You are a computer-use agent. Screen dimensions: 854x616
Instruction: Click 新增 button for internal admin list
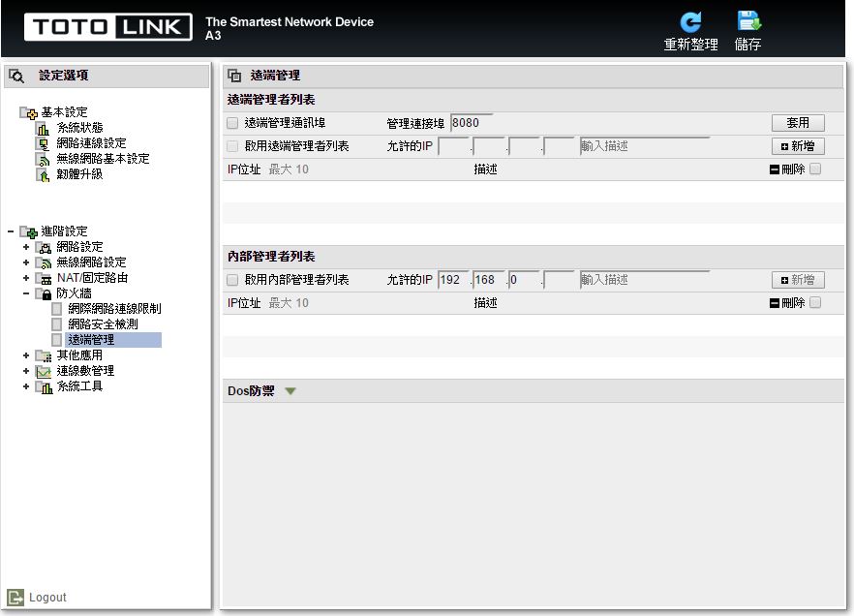tap(798, 280)
